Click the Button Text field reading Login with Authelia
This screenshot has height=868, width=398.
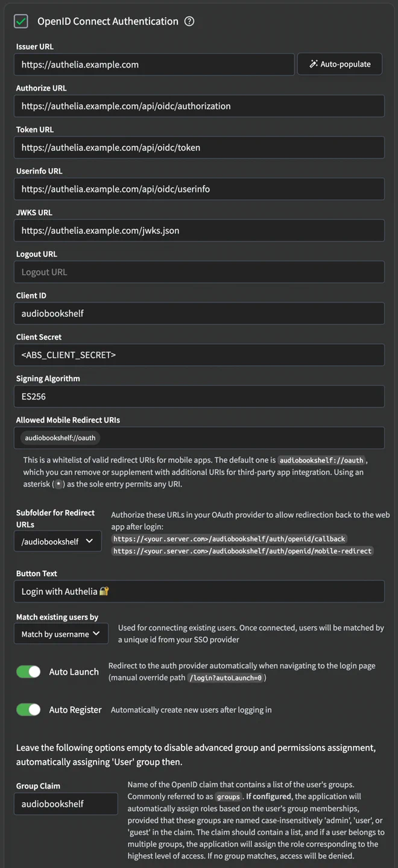[x=199, y=591]
